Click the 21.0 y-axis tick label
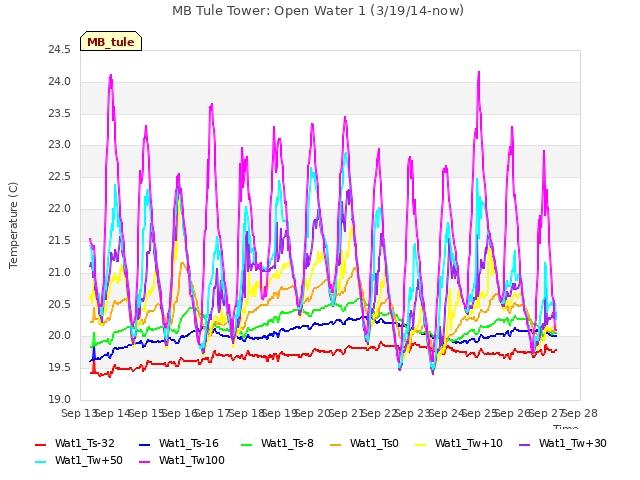The image size is (640, 480). pos(59,272)
